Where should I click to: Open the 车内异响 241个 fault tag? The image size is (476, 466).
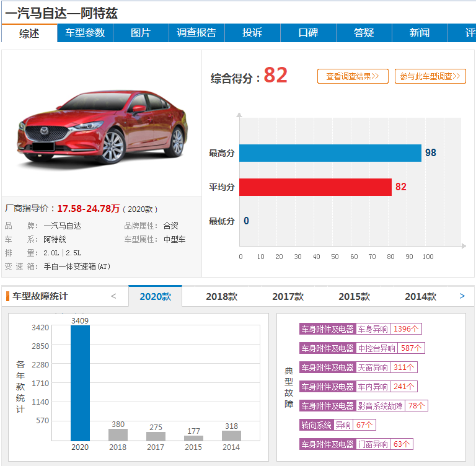(x=358, y=387)
